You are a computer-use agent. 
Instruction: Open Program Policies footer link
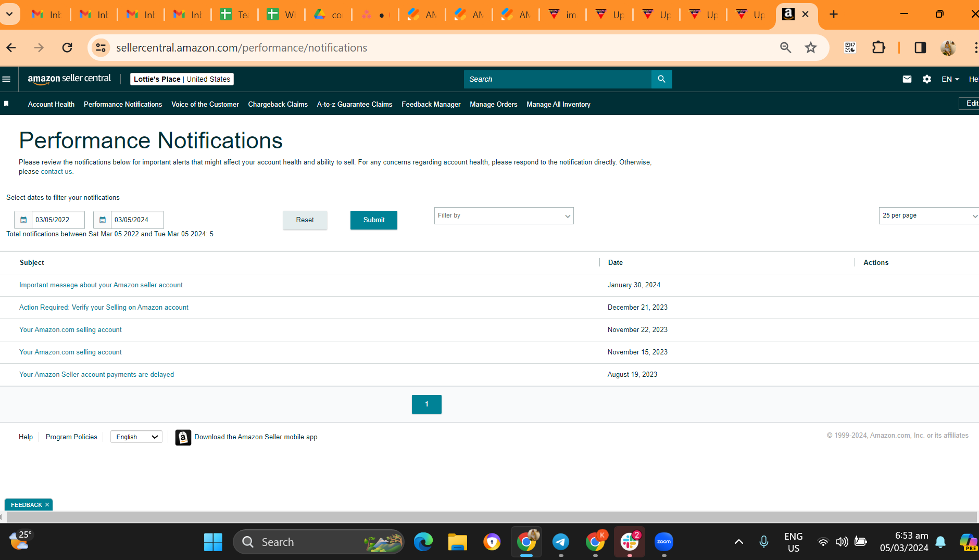coord(71,437)
